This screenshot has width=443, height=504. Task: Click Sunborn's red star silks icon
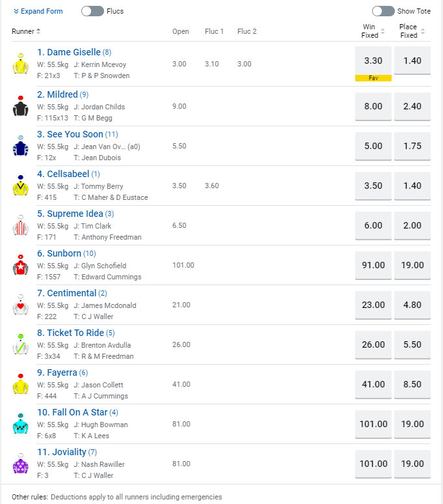(x=20, y=265)
